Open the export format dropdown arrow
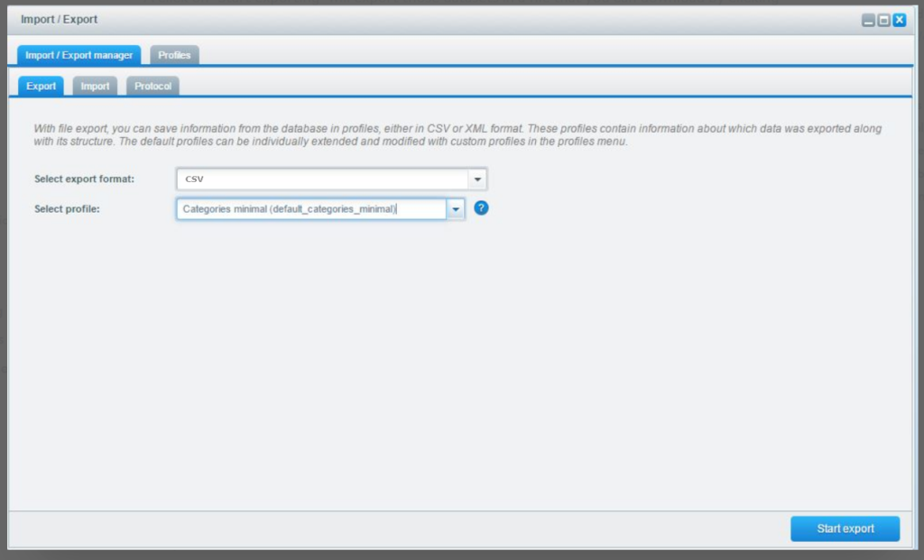This screenshot has width=924, height=560. (x=476, y=179)
